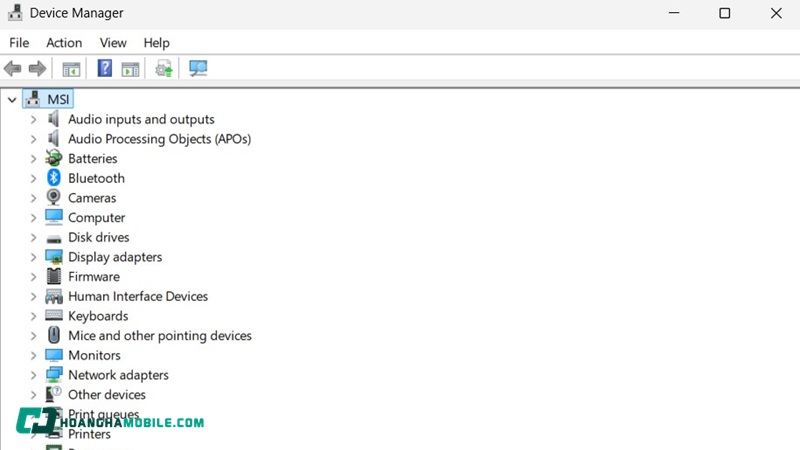800x450 pixels.
Task: Click the Audio Processing Objects speaker icon
Action: tap(54, 139)
